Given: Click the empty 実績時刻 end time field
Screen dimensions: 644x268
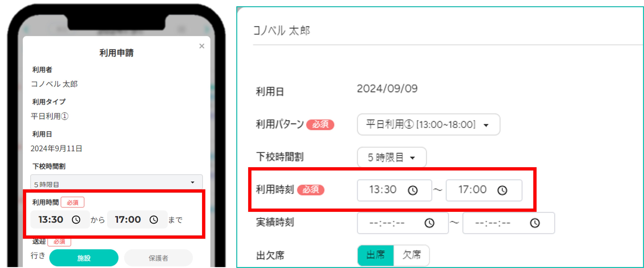Looking at the screenshot, I should (x=509, y=223).
